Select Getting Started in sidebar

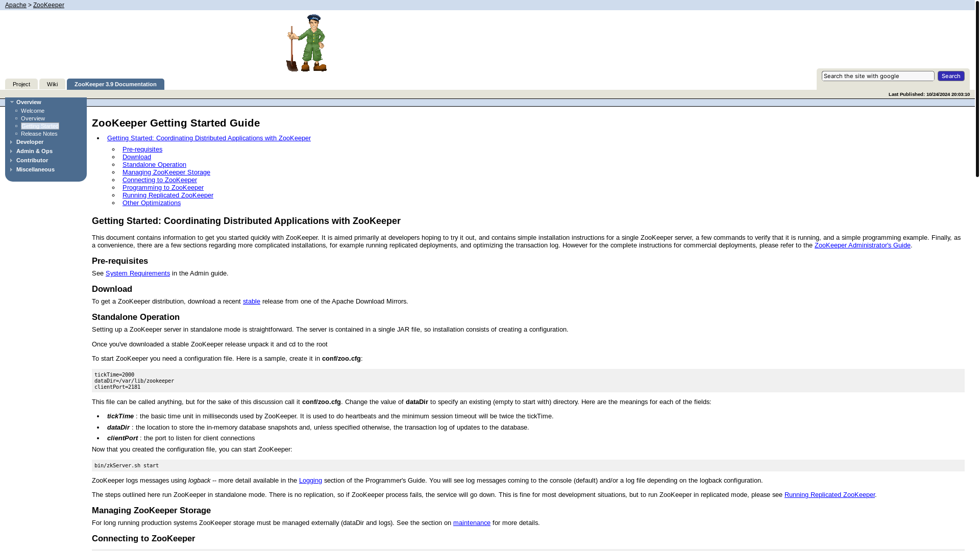40,126
